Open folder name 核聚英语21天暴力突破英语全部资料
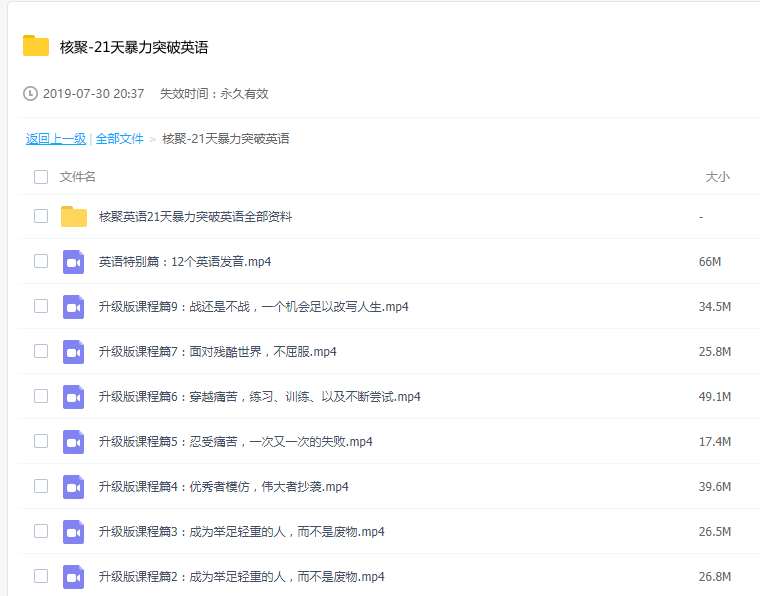The height and width of the screenshot is (596, 760). (195, 217)
